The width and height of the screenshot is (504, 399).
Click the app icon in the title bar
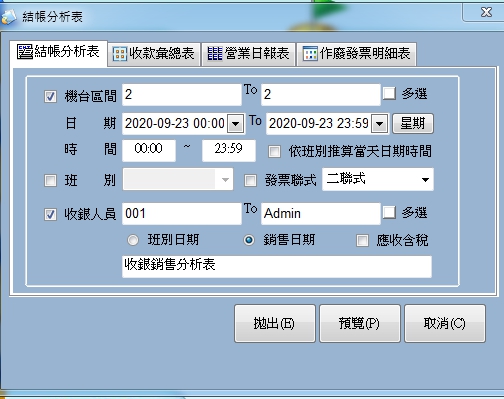8,16
